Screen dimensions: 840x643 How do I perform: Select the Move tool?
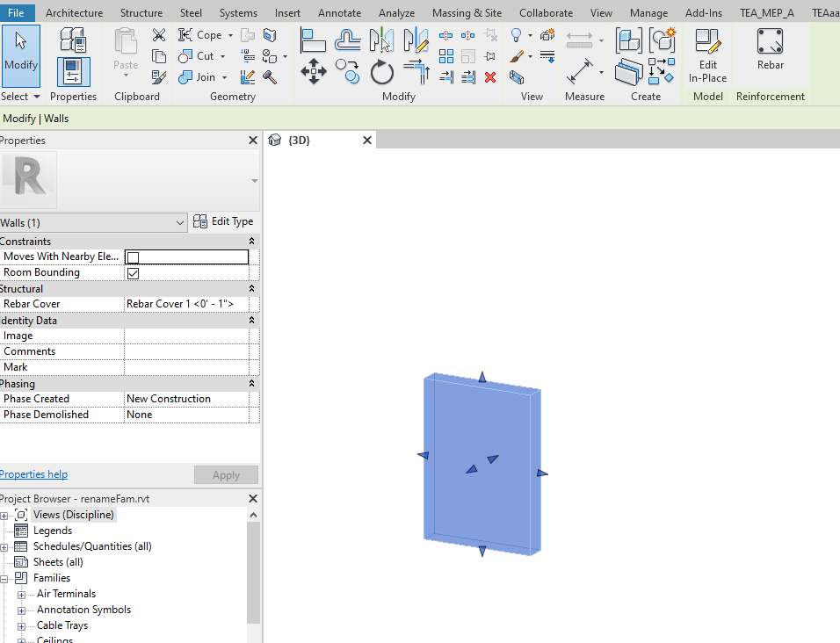coord(313,72)
